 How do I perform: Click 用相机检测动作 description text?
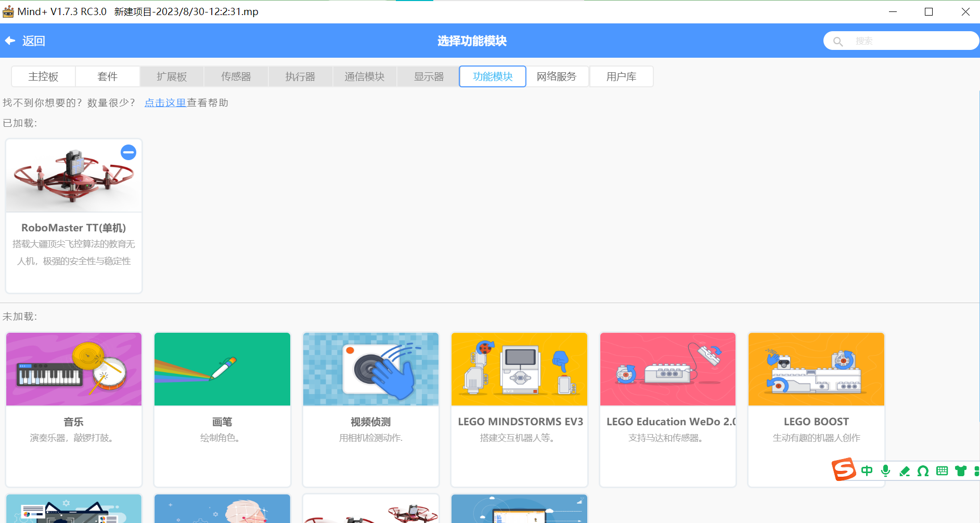coord(371,438)
